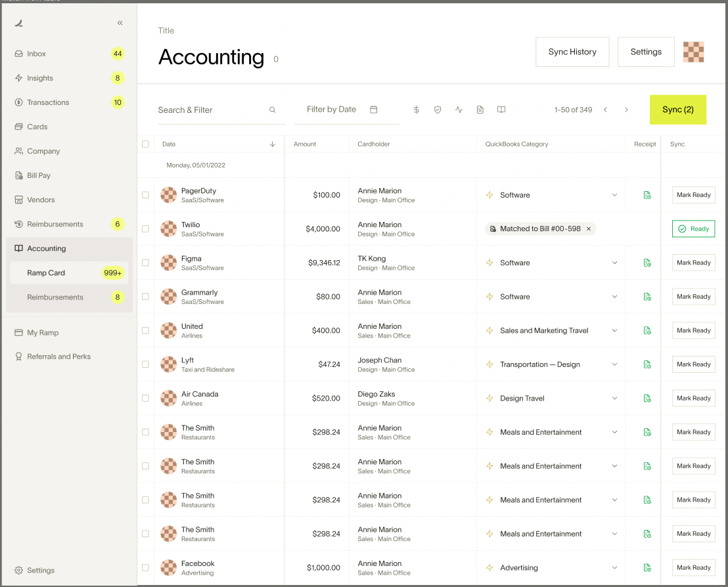Click the shield check filter icon
This screenshot has height=587, width=728.
pos(438,110)
